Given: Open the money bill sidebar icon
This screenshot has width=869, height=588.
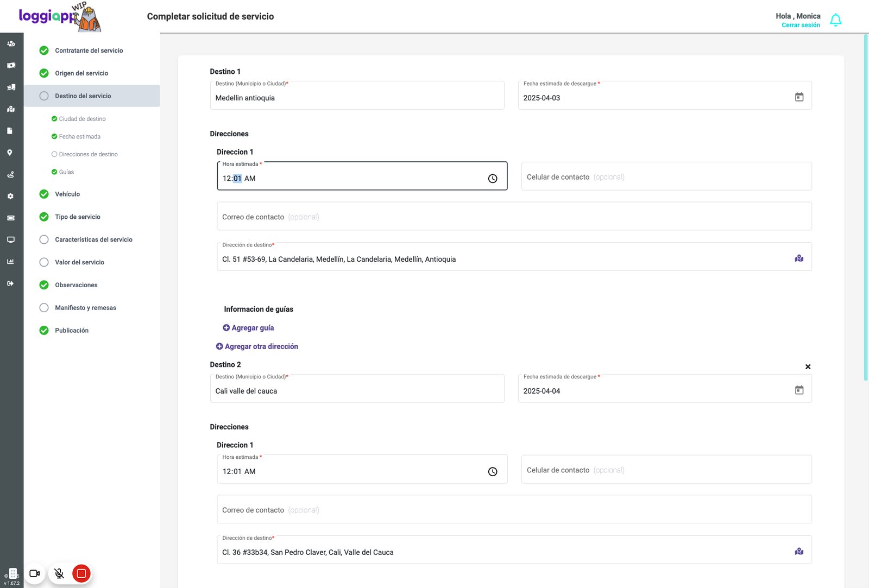Looking at the screenshot, I should click(11, 65).
